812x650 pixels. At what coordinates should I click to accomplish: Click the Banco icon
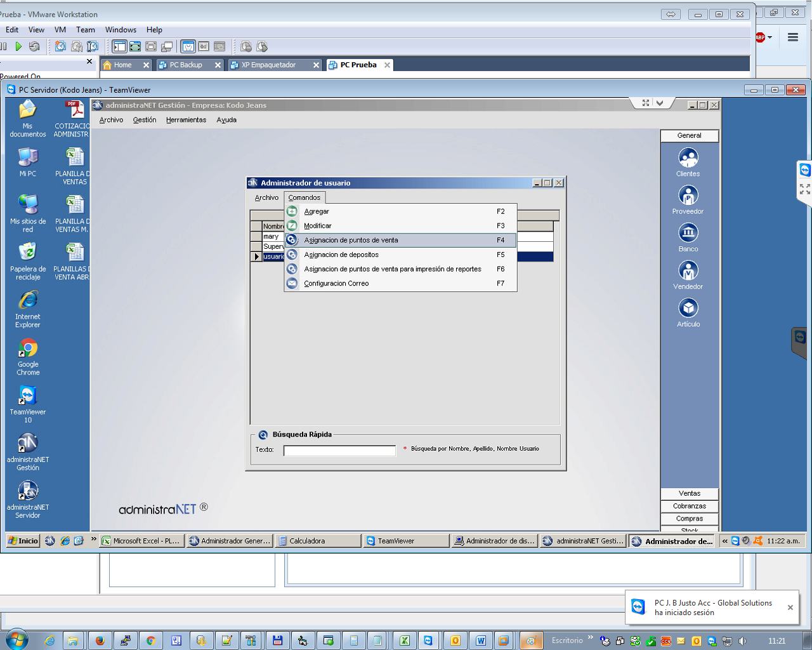[688, 233]
